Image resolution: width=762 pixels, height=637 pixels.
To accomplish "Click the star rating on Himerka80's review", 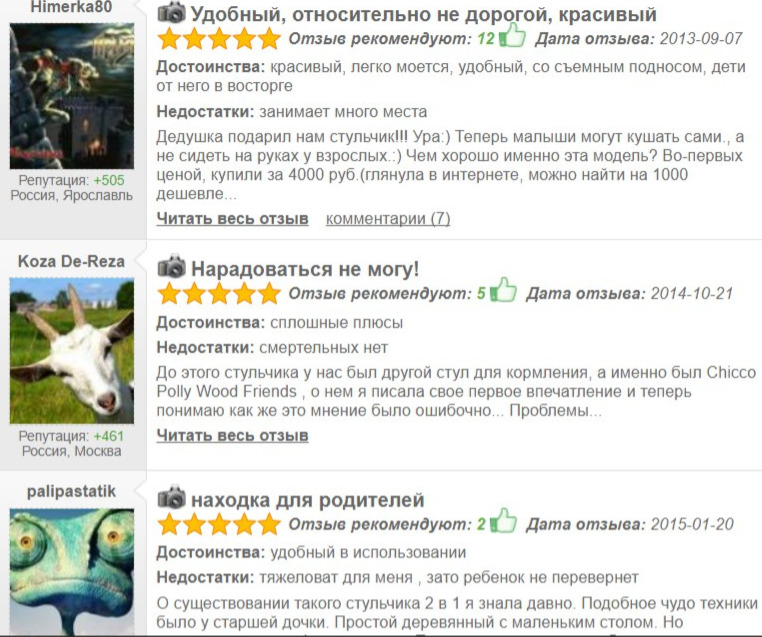I will 219,38.
